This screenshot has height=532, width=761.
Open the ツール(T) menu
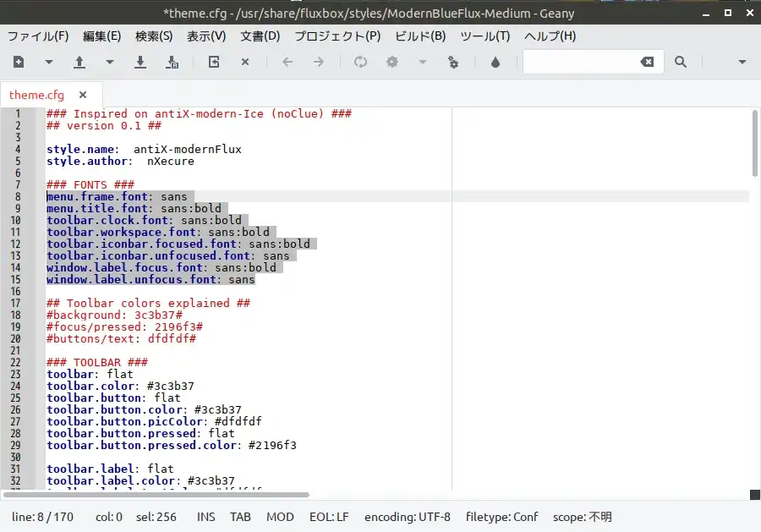(x=485, y=36)
